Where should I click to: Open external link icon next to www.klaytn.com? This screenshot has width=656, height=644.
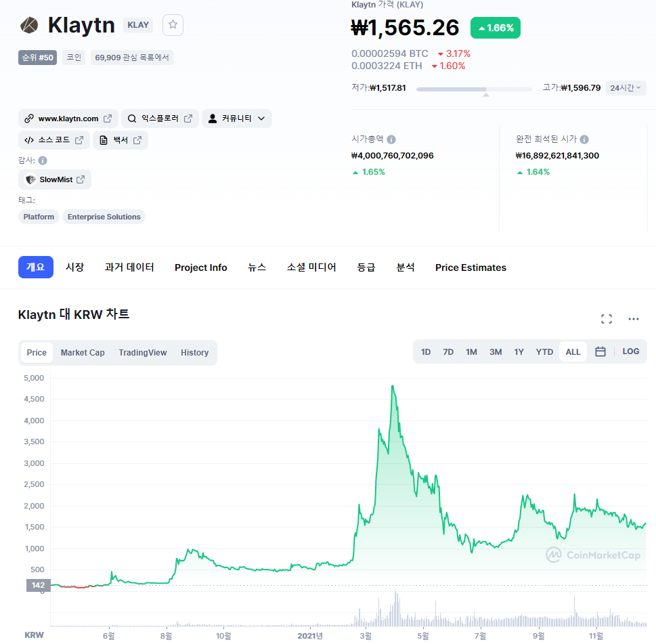click(108, 119)
